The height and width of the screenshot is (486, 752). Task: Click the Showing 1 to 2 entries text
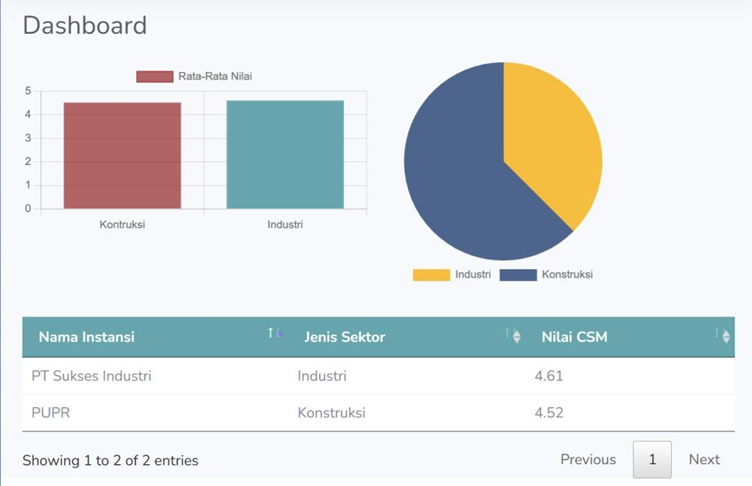pyautogui.click(x=110, y=461)
